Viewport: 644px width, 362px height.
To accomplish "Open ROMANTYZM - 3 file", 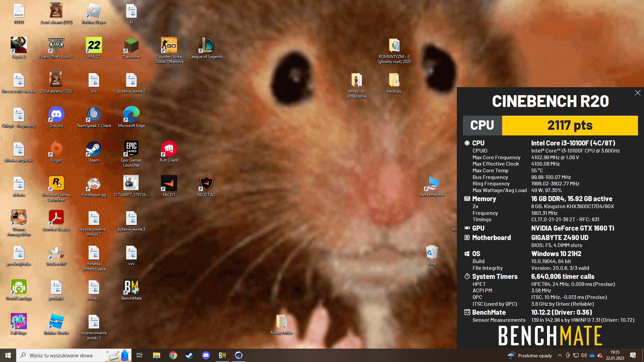I will click(x=394, y=51).
